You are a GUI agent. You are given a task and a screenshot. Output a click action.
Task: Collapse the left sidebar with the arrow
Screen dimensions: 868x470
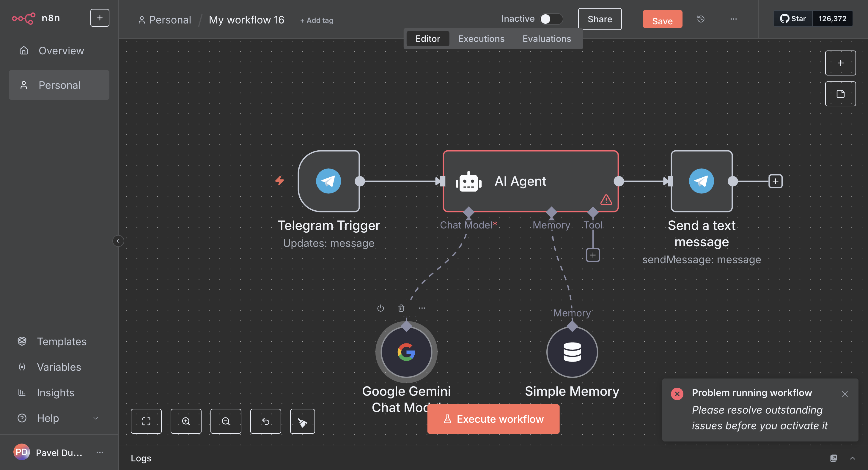[118, 241]
